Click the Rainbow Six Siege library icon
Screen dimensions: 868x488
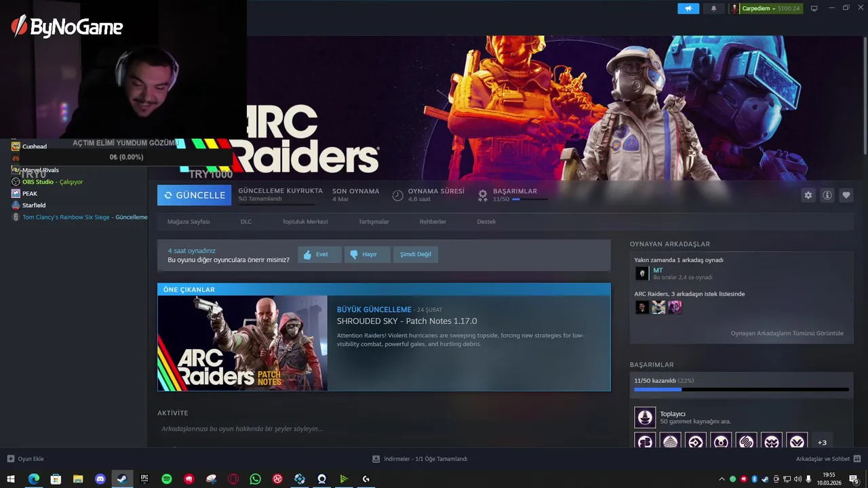coord(16,217)
